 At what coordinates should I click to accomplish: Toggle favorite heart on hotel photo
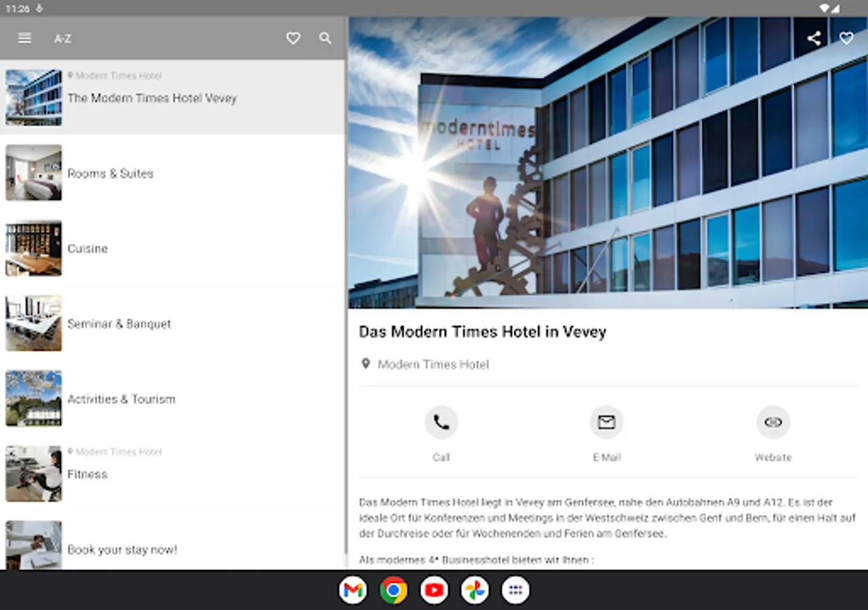coord(846,39)
